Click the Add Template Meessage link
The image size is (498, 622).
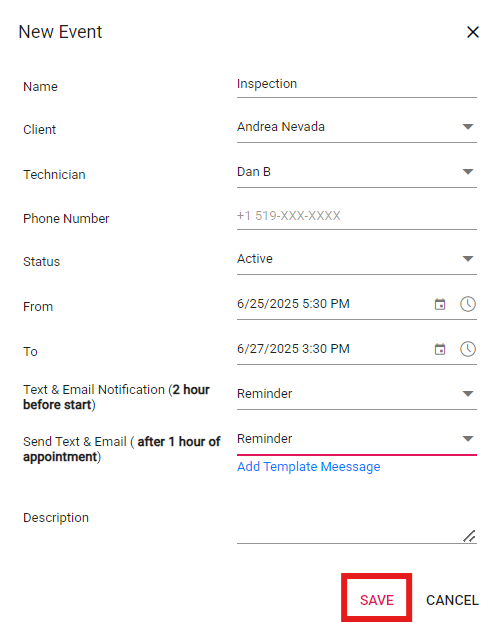[309, 467]
